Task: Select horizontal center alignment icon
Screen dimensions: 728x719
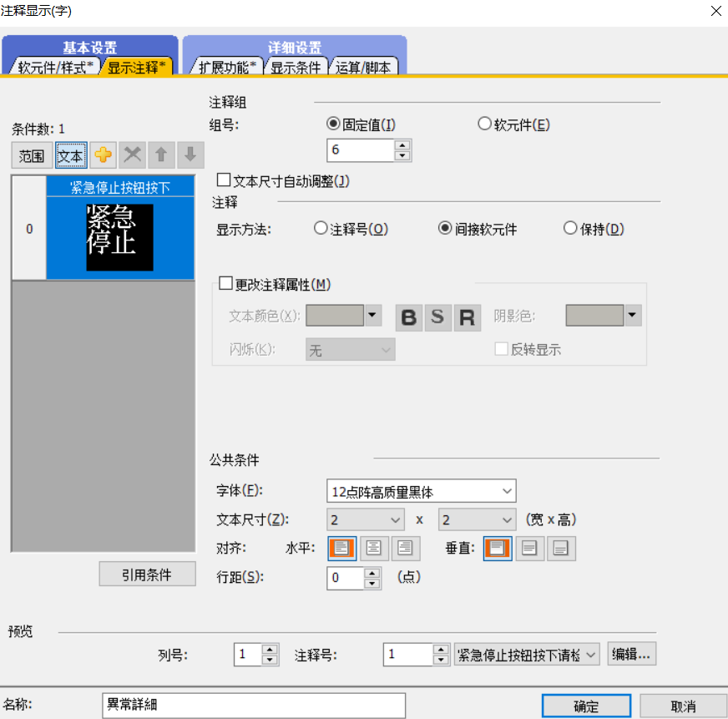Action: tap(375, 548)
